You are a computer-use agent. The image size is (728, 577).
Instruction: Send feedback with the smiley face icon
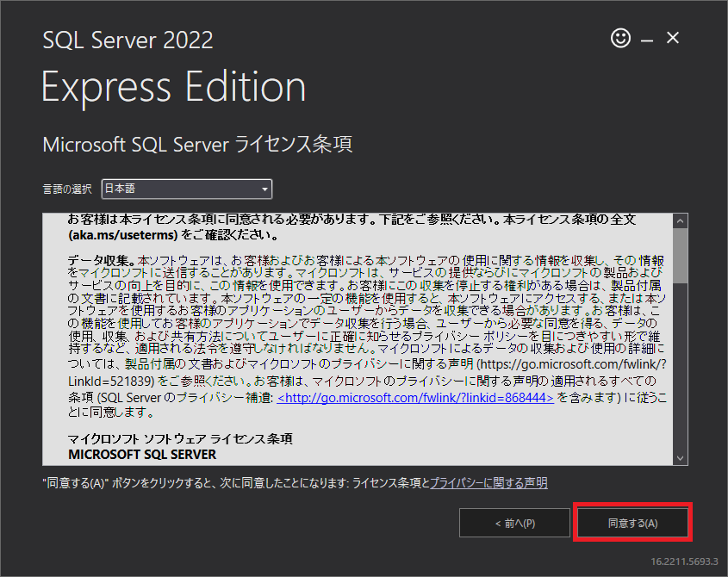click(620, 38)
